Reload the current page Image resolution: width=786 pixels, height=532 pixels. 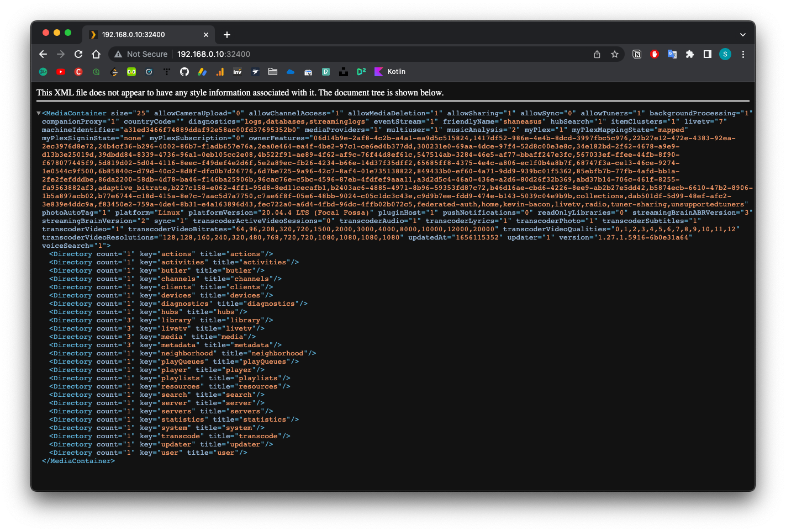click(x=78, y=54)
